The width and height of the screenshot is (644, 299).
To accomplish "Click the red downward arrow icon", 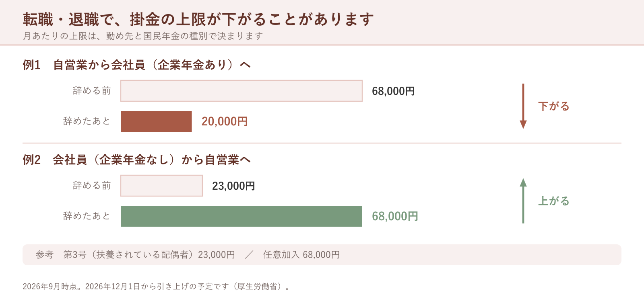I will coord(523,106).
